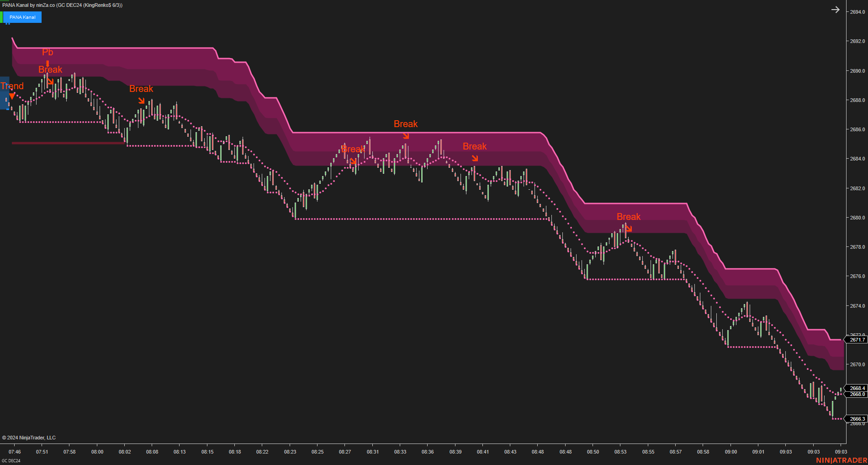Click the 2671.7 price marker on the axis
The height and width of the screenshot is (465, 868).
click(857, 340)
